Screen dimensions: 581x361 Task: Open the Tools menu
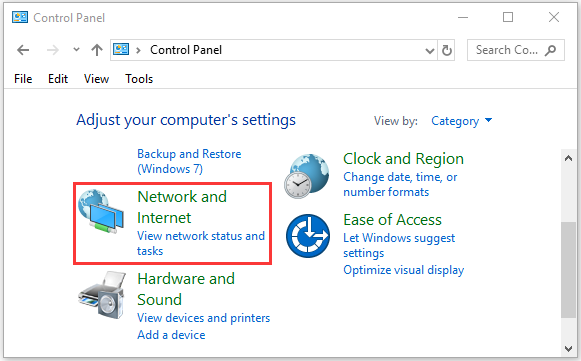(139, 79)
